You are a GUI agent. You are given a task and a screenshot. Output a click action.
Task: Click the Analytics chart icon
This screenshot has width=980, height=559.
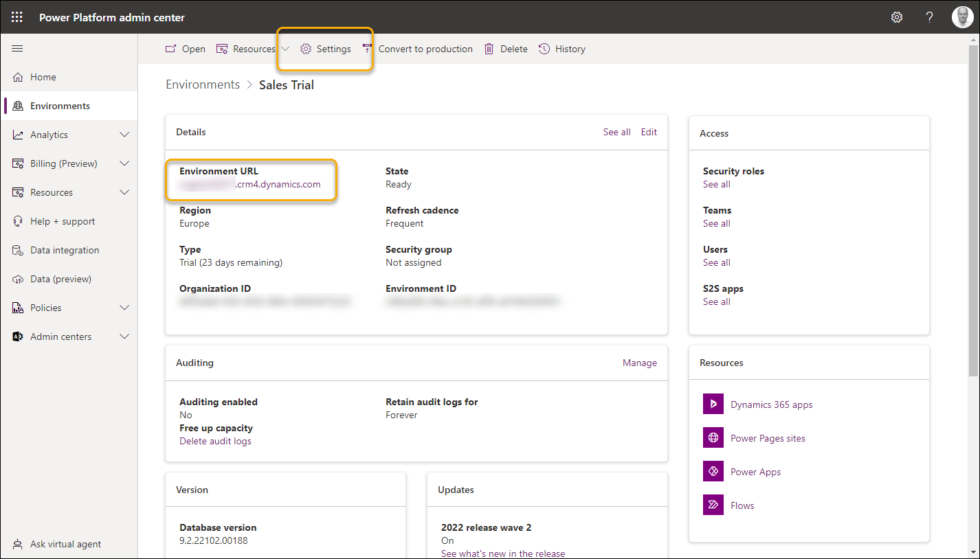click(x=18, y=135)
